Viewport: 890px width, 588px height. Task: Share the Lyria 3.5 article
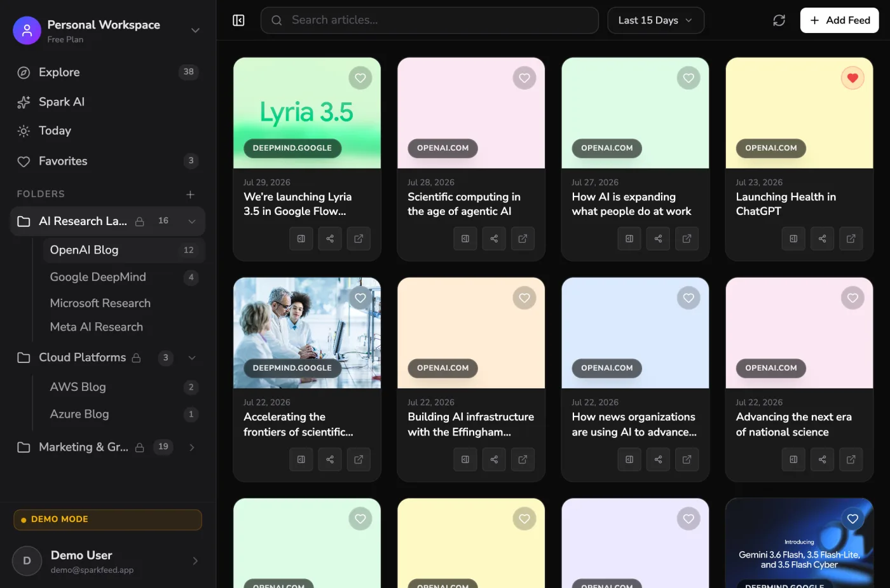(330, 238)
